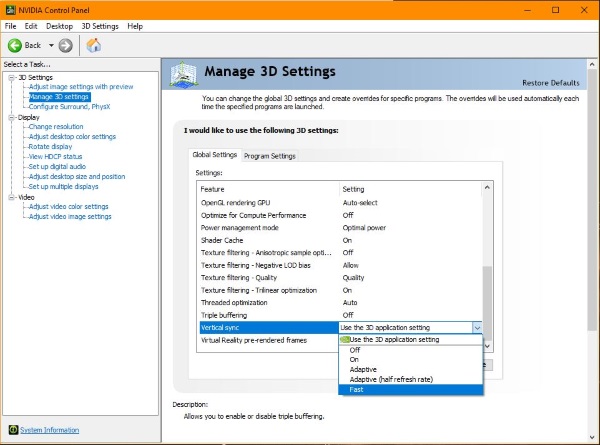
Task: Open Configure Surround, PhysX
Action: [x=69, y=106]
